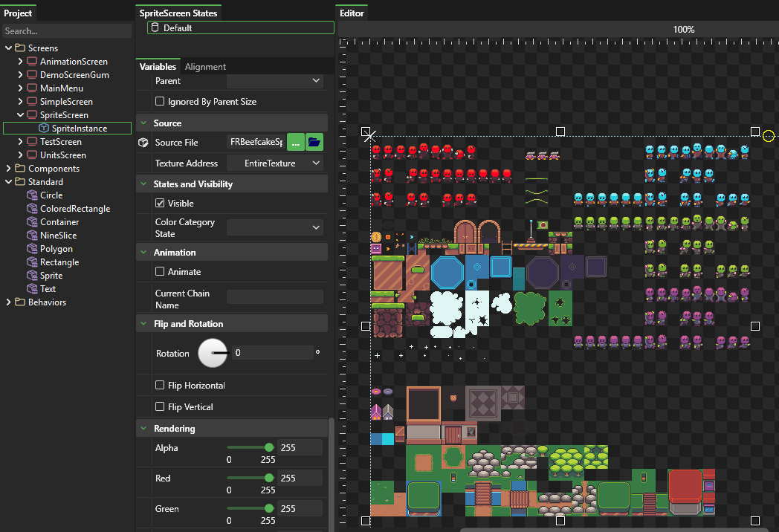Screen dimensions: 779x532
Task: Click the green browse button for Source File
Action: coord(295,142)
